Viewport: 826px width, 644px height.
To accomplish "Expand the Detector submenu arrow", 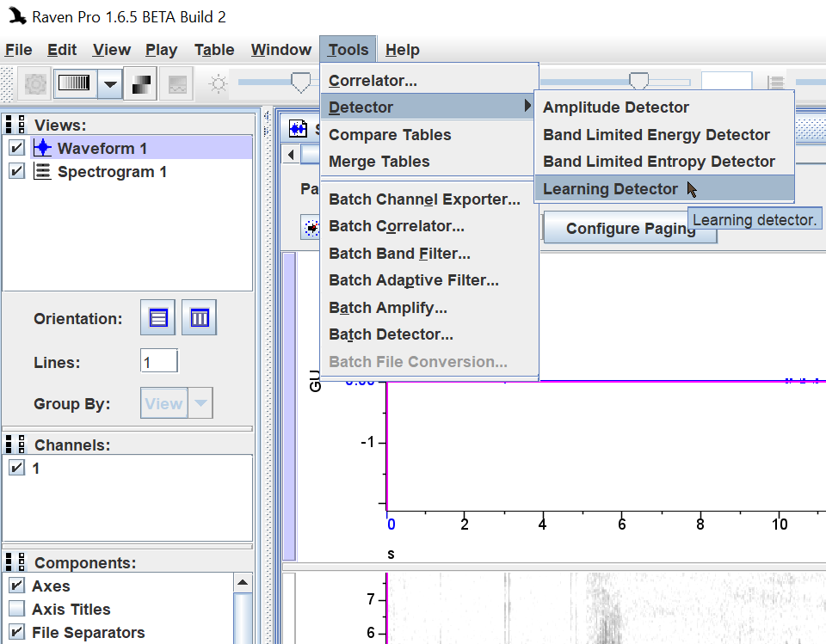I will (x=527, y=107).
